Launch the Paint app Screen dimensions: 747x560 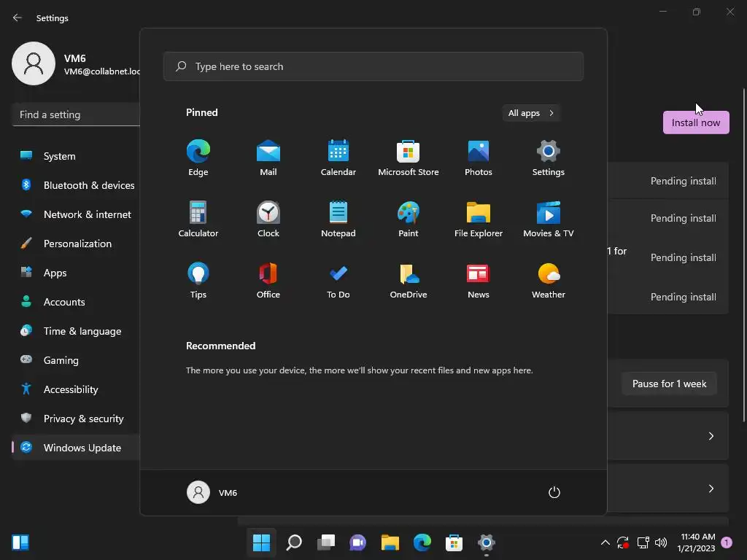click(x=409, y=219)
